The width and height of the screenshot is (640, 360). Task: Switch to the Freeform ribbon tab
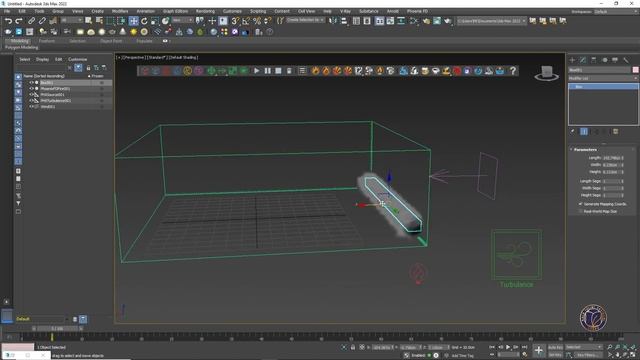click(47, 41)
